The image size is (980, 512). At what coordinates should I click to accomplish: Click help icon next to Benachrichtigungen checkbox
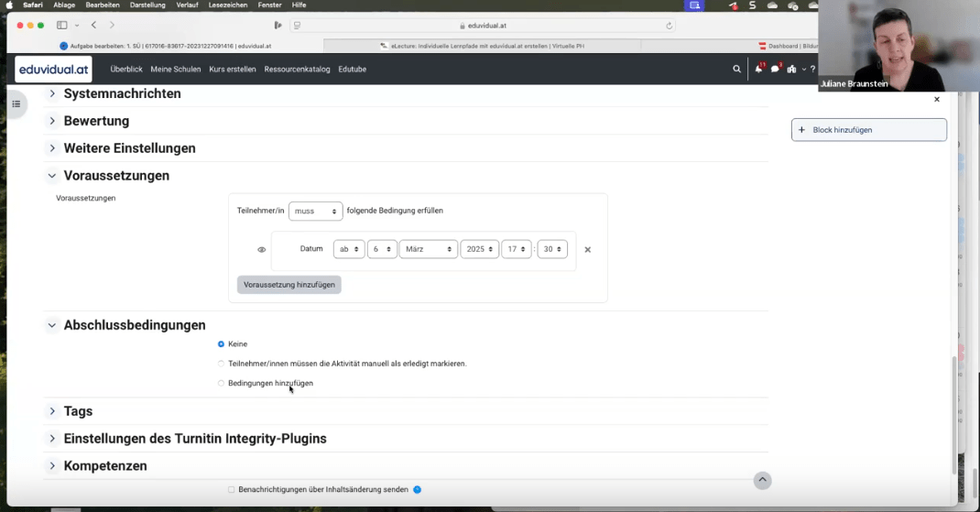click(418, 490)
